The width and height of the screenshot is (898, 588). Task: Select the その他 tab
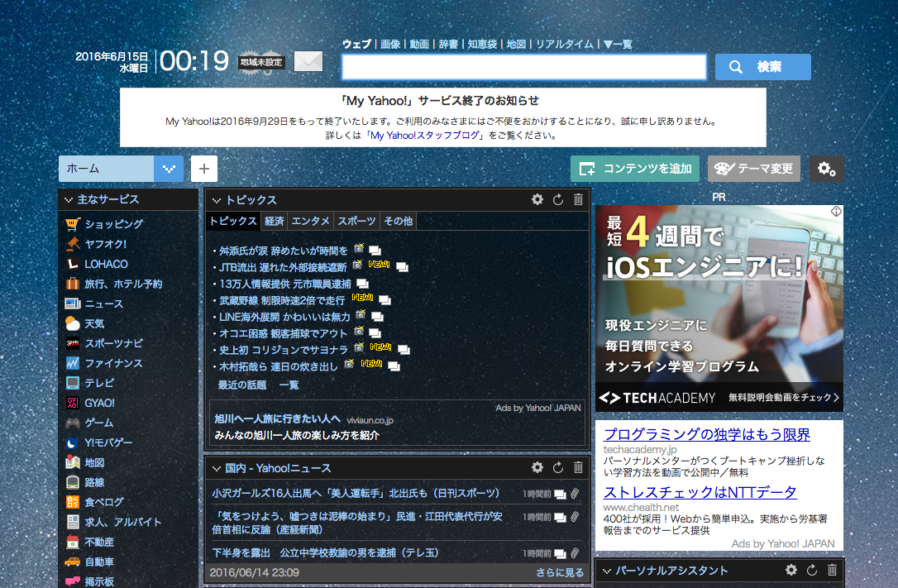click(398, 221)
